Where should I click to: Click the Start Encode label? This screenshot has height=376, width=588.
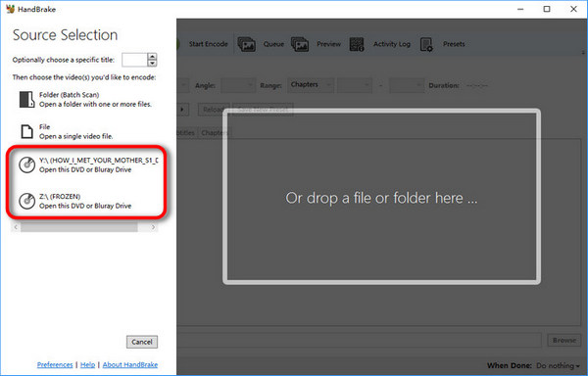pyautogui.click(x=208, y=44)
